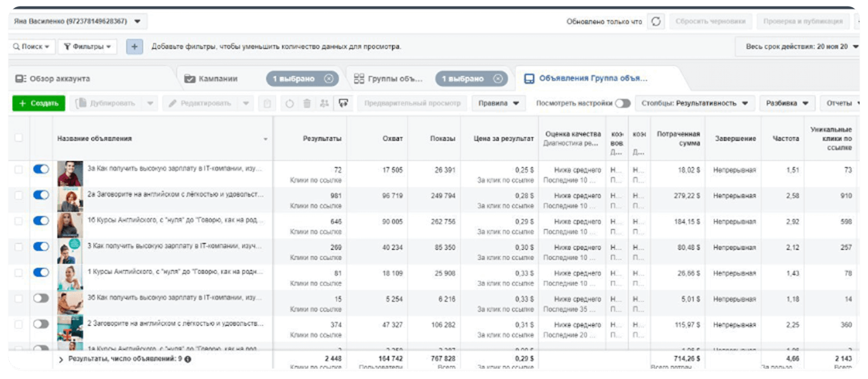Click thumbnail of ad '1б Курсы Английского'
The image size is (868, 379).
point(70,225)
